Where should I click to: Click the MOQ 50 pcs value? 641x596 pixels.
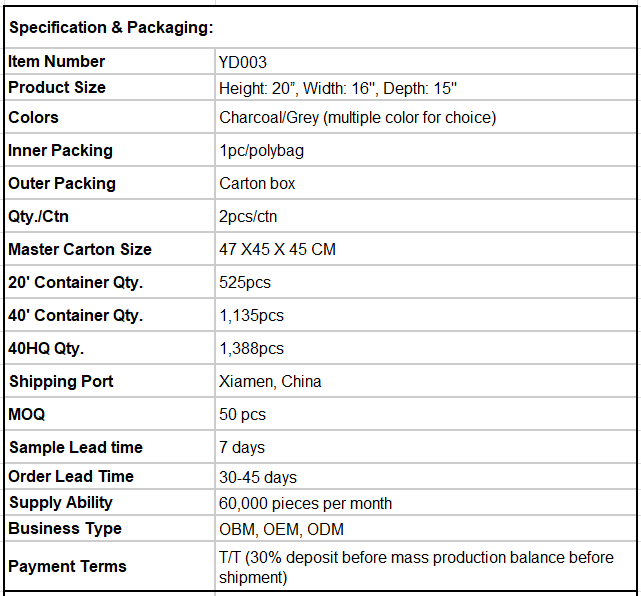[x=242, y=415]
